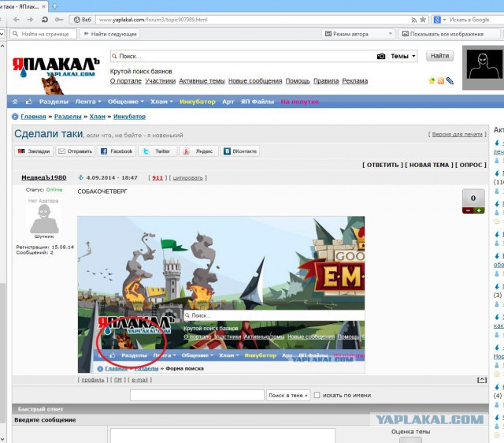Click the thumbs-up icon in navbar

[29, 102]
